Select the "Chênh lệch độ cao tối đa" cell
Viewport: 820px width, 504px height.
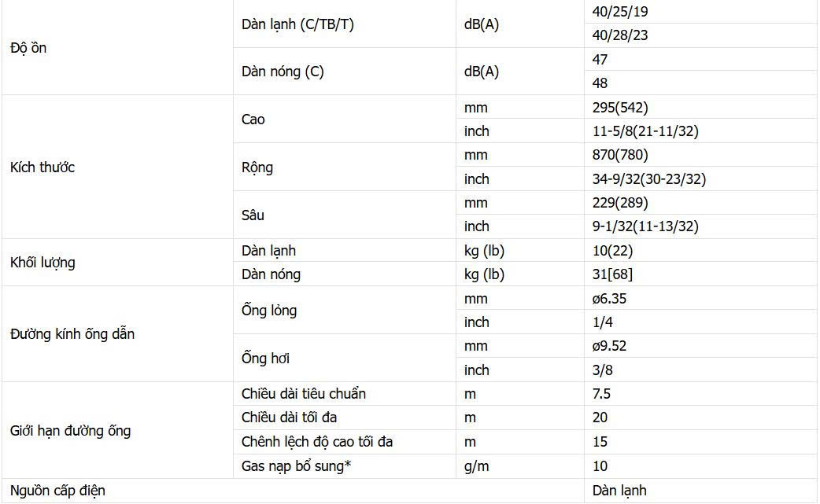tap(317, 442)
